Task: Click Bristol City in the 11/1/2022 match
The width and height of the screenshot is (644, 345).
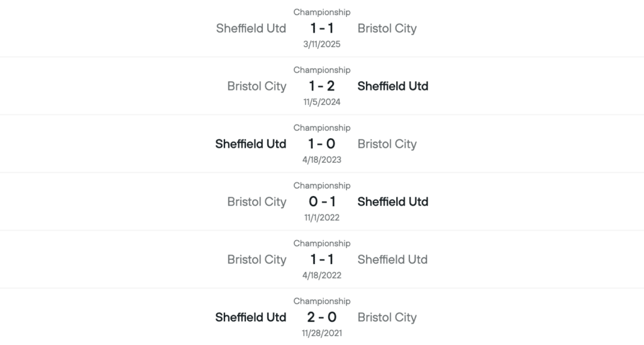Action: coord(257,202)
